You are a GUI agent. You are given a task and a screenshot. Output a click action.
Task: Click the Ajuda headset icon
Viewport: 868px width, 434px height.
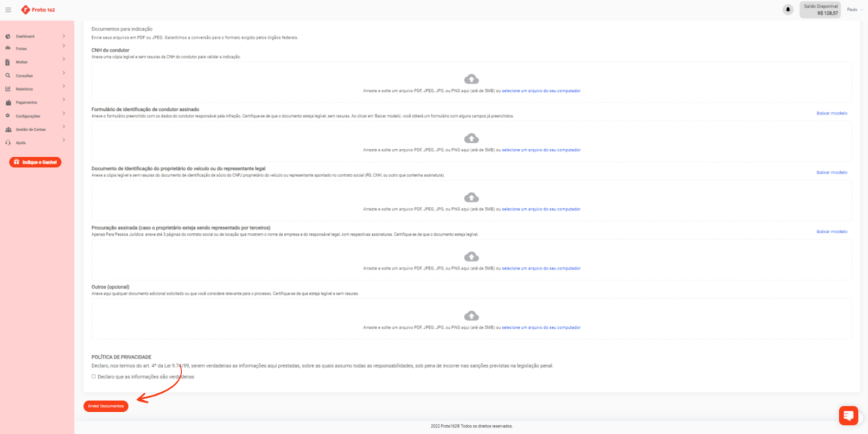tap(8, 143)
